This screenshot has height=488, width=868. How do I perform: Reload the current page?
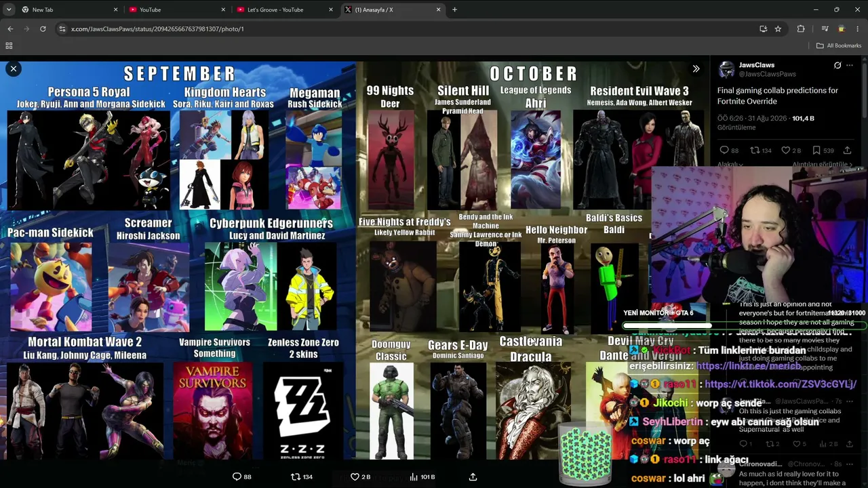[43, 28]
